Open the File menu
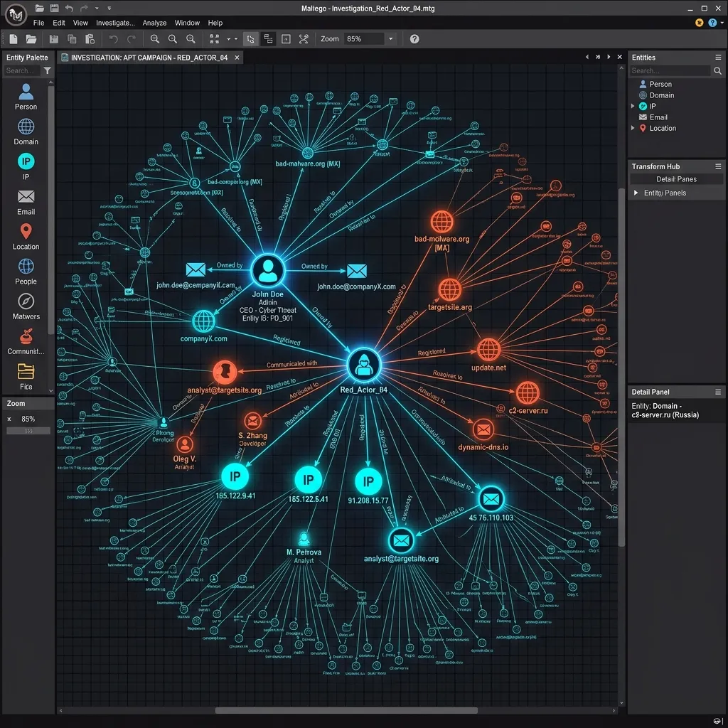This screenshot has width=728, height=728. [38, 23]
